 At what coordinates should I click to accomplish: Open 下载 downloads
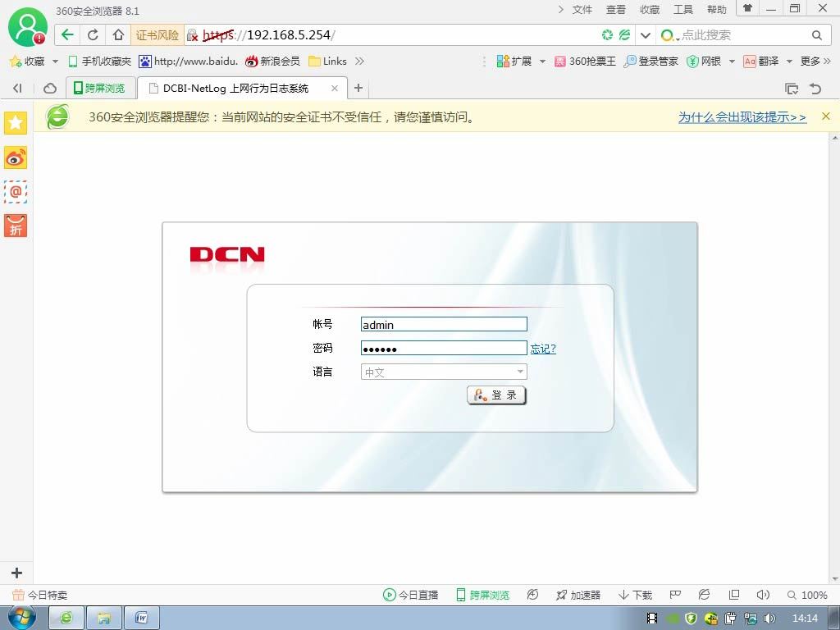click(x=635, y=595)
